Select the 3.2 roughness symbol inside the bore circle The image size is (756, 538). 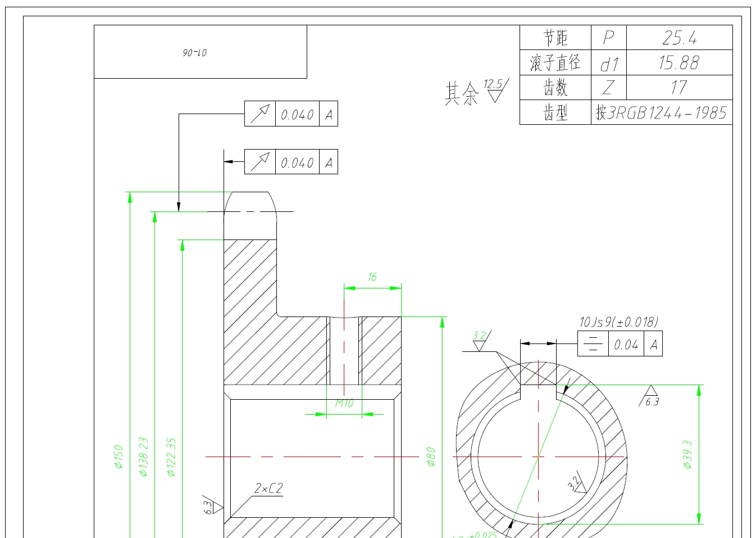tap(577, 482)
